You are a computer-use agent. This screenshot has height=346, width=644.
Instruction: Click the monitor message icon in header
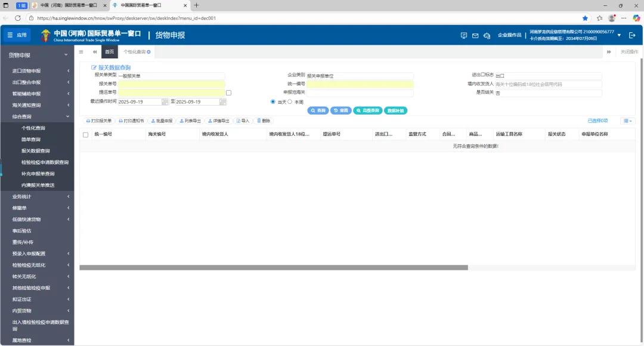click(x=464, y=35)
